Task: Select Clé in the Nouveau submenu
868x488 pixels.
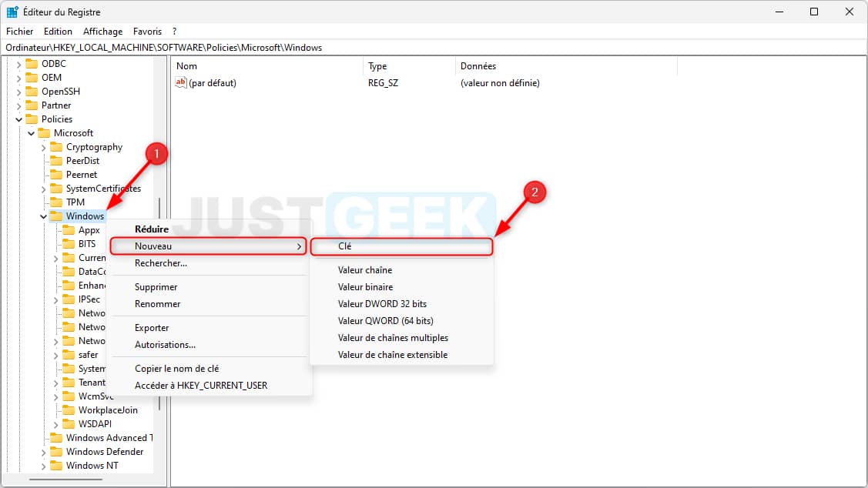Action: tap(401, 246)
